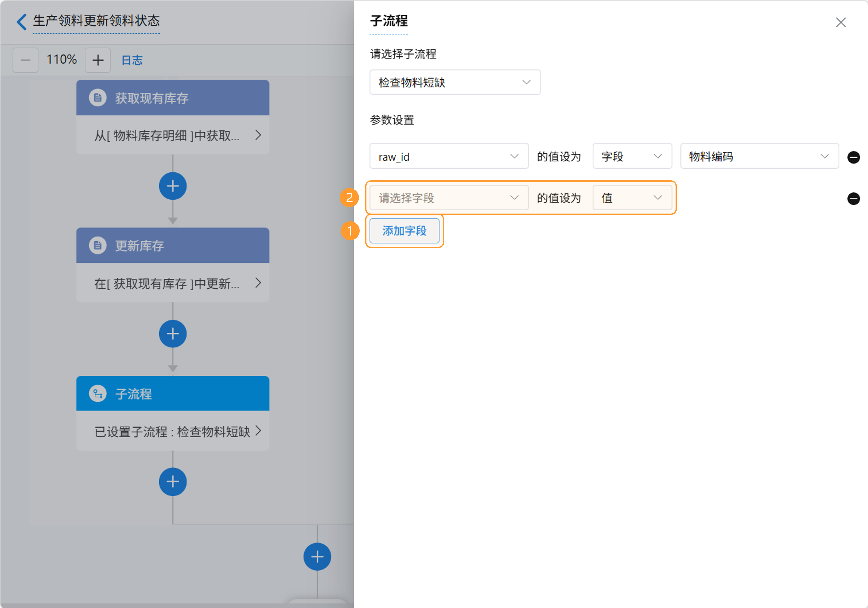
Task: Remove the empty 请选择字段 parameter row
Action: 853,198
